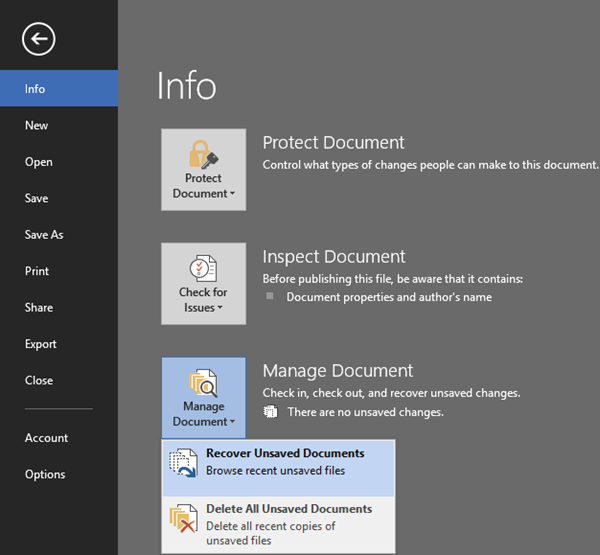Open the New tab in sidebar

coord(37,125)
